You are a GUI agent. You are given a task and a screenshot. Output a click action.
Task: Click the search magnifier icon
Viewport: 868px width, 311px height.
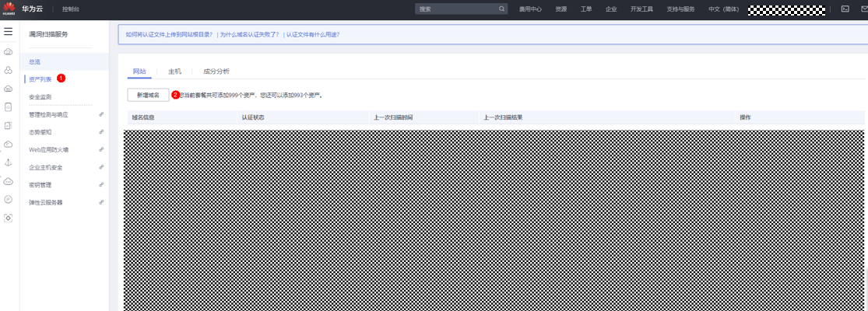pyautogui.click(x=501, y=9)
